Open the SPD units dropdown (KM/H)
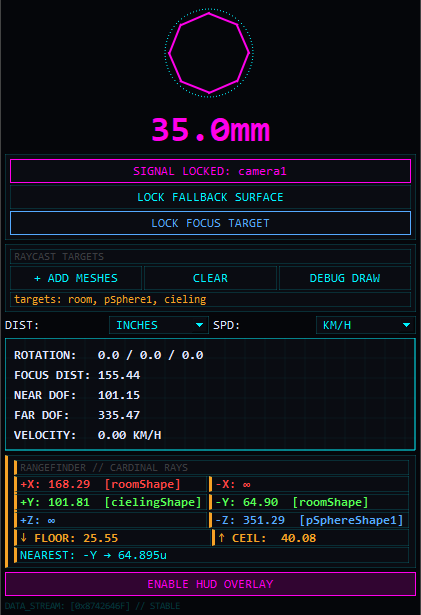 tap(366, 325)
